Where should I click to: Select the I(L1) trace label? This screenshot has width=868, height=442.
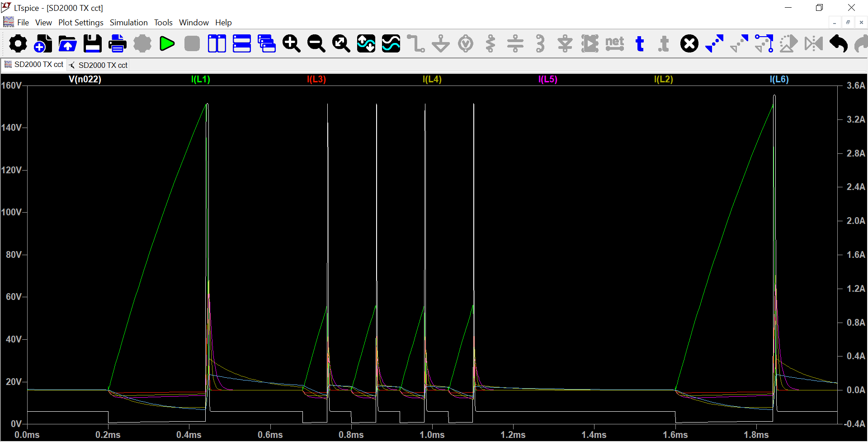tap(201, 79)
